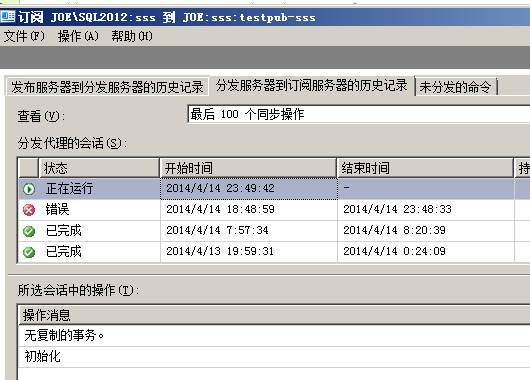Click start time 2014/4/14 18:48:59
530x380 pixels.
220,209
